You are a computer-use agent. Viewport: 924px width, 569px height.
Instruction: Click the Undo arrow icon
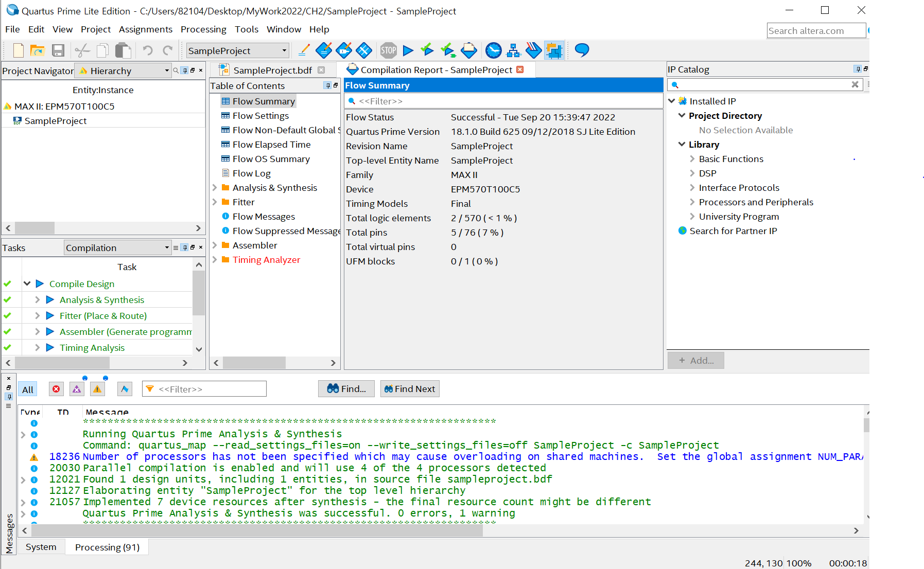coord(148,50)
